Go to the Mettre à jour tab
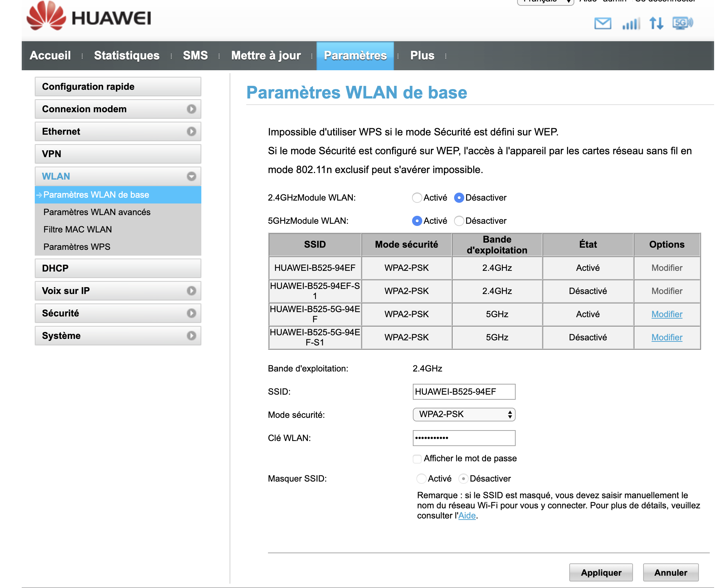717x588 pixels. (x=266, y=55)
